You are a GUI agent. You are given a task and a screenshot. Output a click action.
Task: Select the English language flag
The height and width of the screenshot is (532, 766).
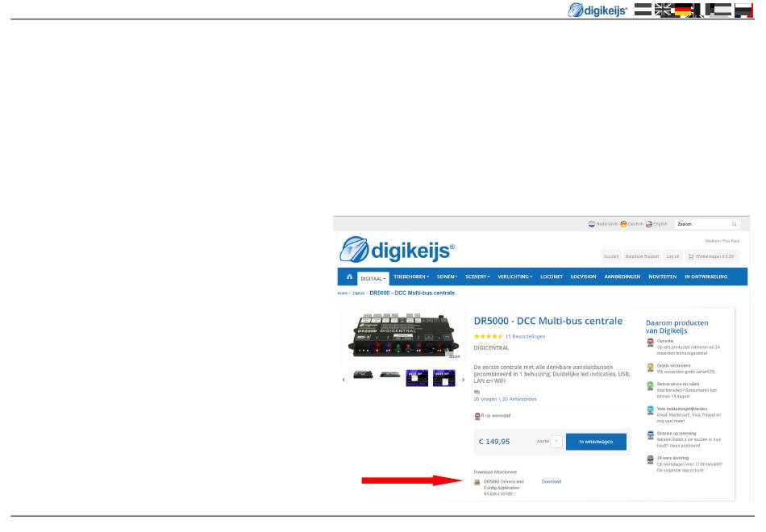649,224
